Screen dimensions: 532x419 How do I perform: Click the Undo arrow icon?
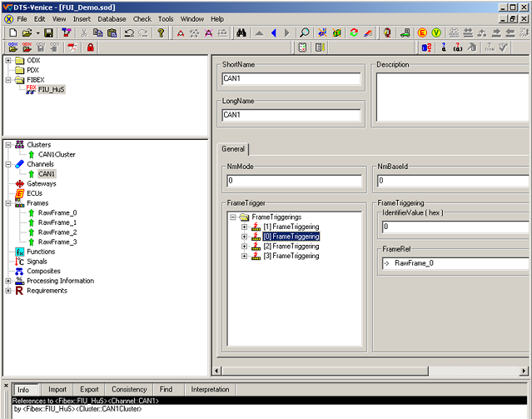point(129,33)
